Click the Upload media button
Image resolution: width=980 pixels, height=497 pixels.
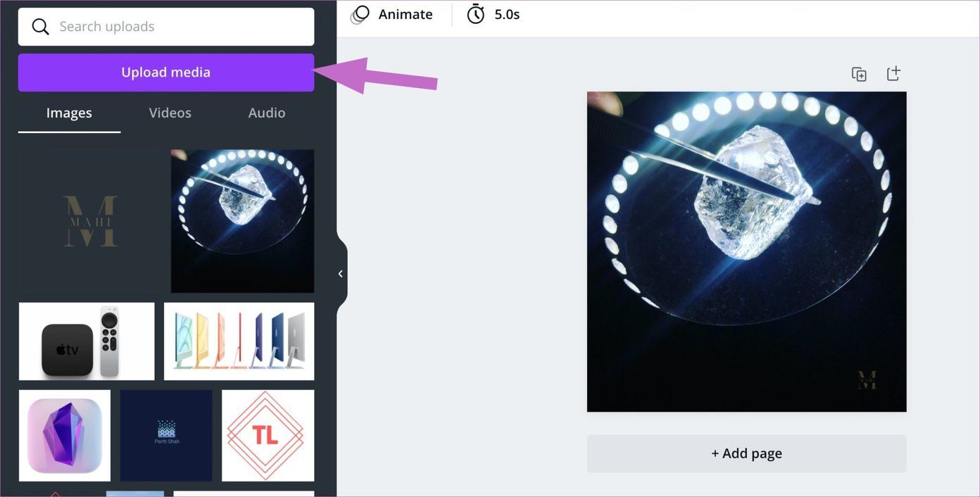pyautogui.click(x=166, y=73)
